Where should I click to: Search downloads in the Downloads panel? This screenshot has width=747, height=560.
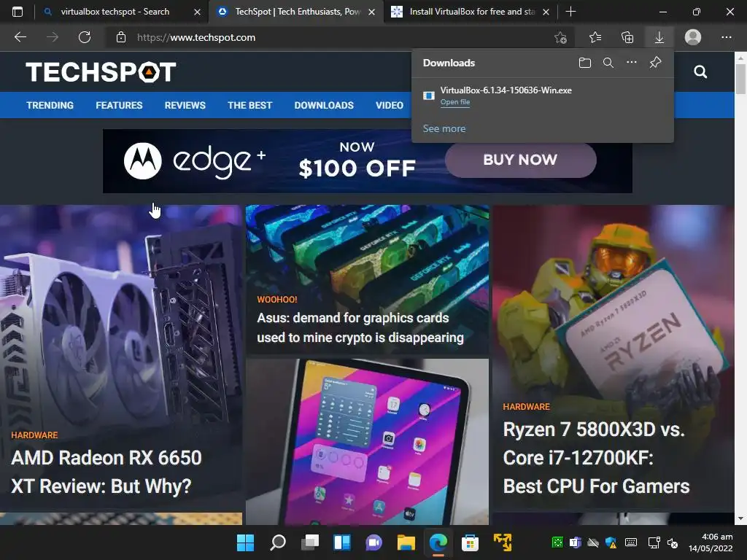pos(608,63)
